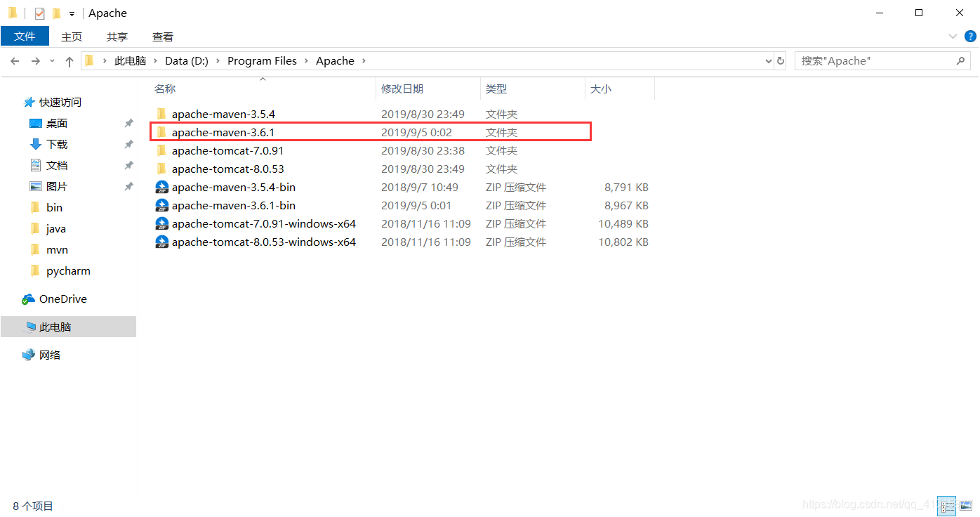Viewport: 980px width, 517px height.
Task: Select the apache-maven-3.6.1 folder icon
Action: [x=161, y=132]
